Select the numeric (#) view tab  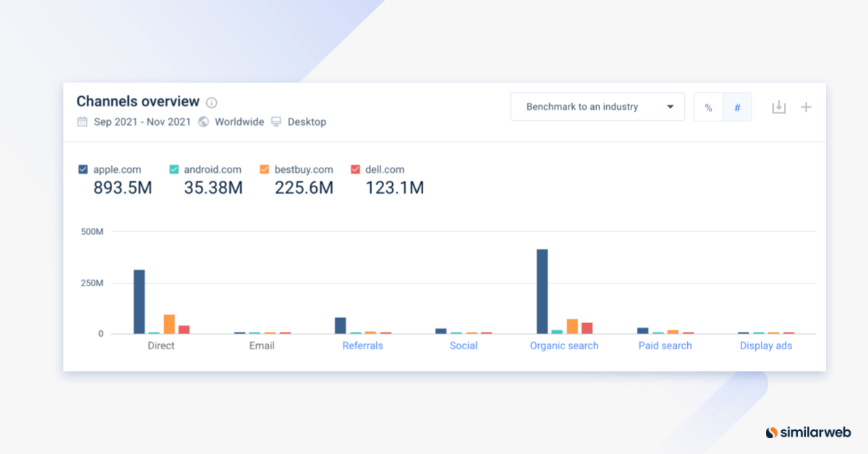tap(737, 106)
